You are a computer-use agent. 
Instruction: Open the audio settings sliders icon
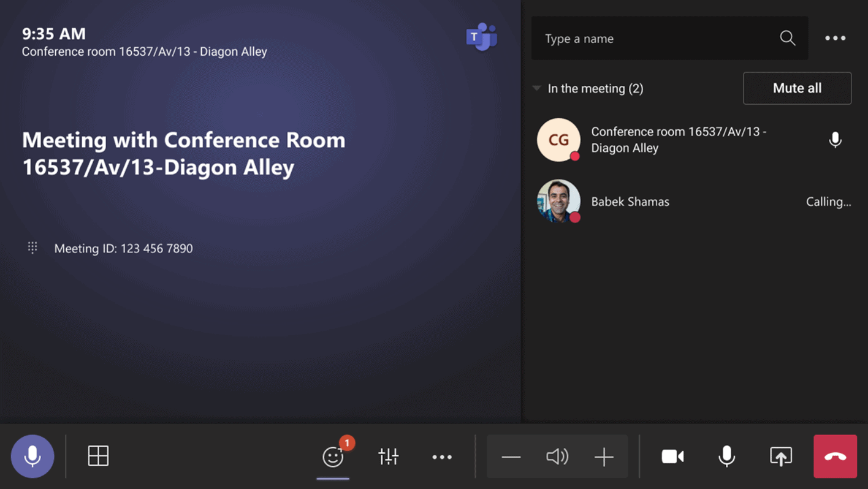pyautogui.click(x=388, y=457)
